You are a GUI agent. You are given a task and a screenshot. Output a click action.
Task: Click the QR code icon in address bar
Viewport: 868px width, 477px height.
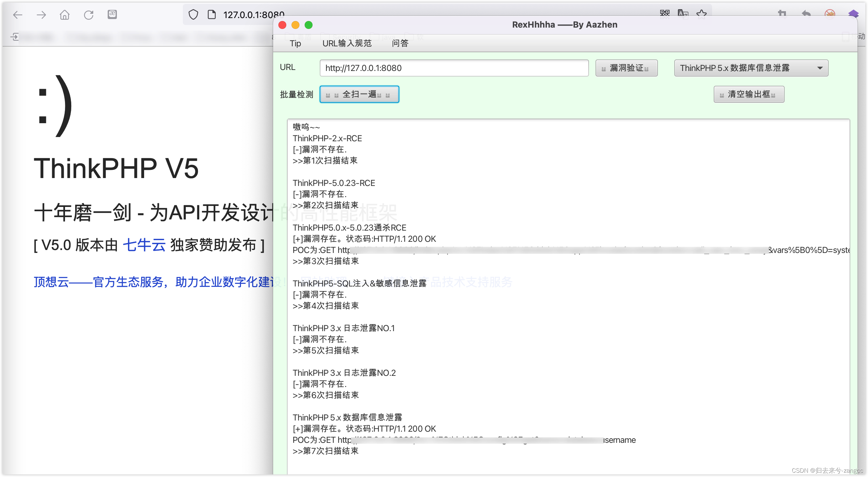pos(664,13)
